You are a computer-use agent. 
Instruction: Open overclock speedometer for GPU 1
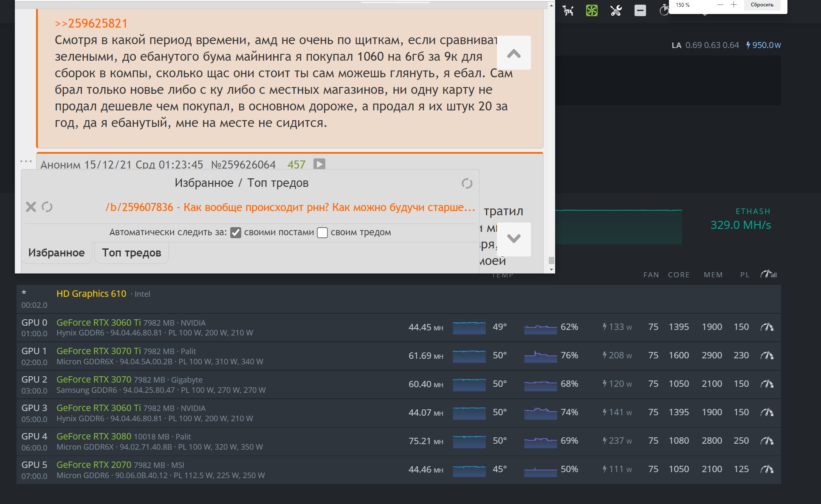click(x=767, y=355)
